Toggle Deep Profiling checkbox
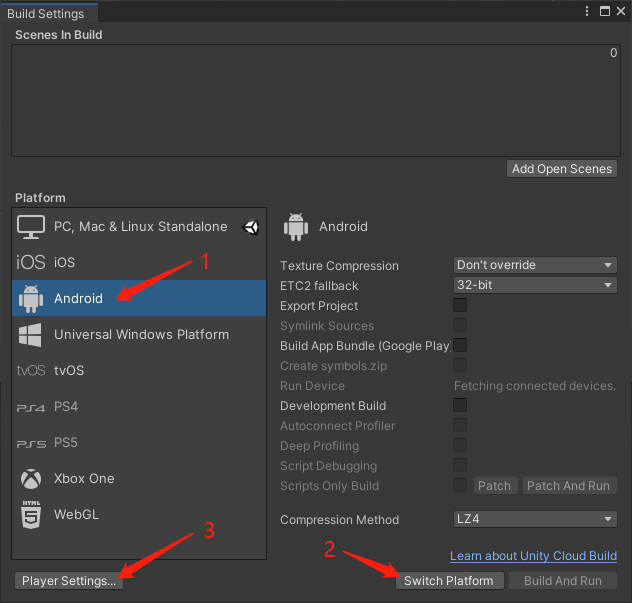 pyautogui.click(x=460, y=445)
